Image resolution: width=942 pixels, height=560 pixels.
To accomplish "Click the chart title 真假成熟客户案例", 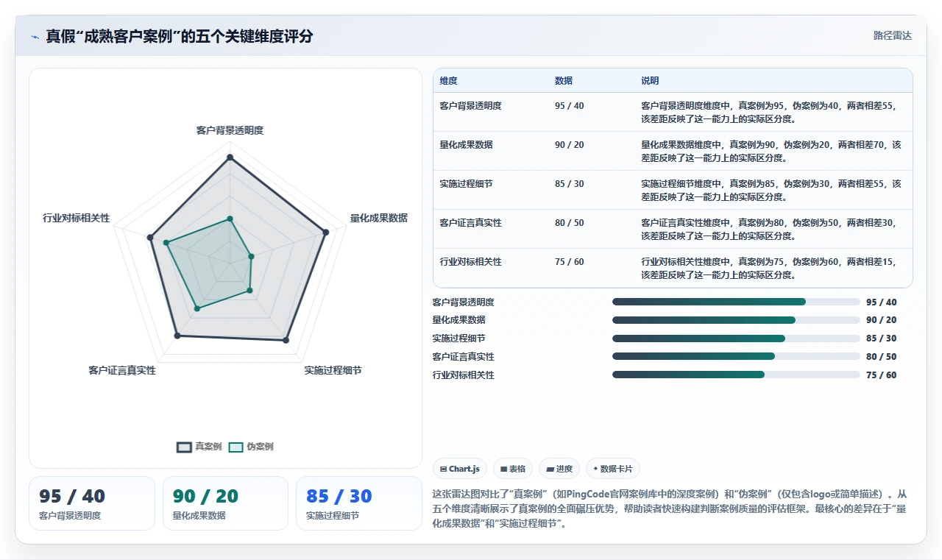I will tap(180, 36).
